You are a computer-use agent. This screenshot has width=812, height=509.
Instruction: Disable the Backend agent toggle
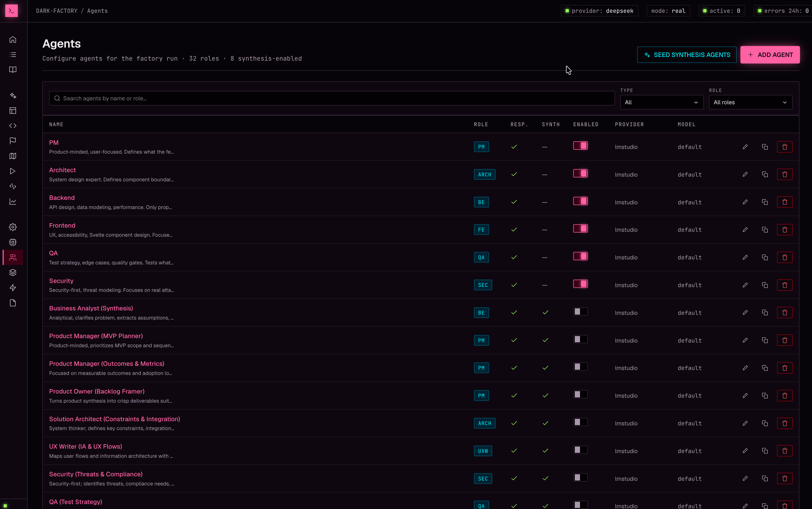point(581,201)
